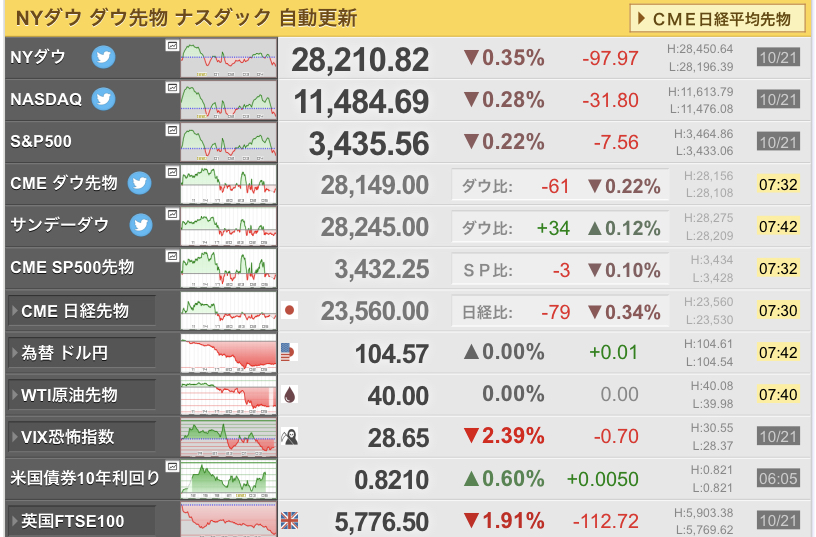Click the Twitter icon next to NYダウ
Image resolution: width=816 pixels, height=537 pixels.
click(x=104, y=57)
